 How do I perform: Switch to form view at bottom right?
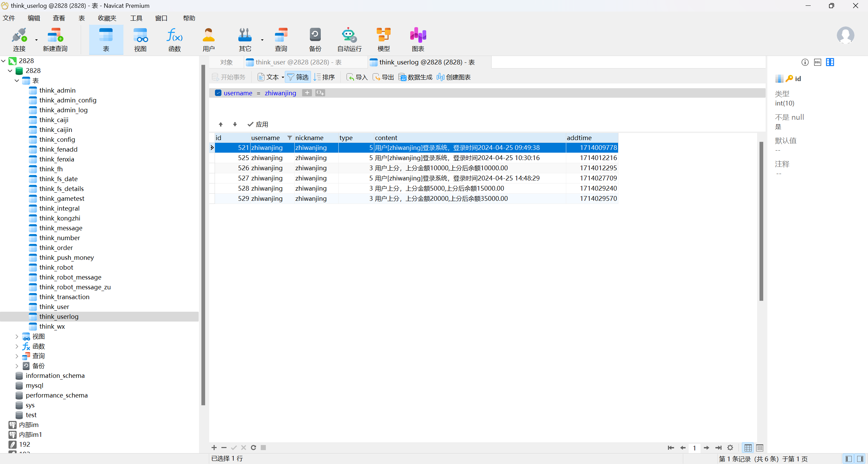pyautogui.click(x=759, y=448)
